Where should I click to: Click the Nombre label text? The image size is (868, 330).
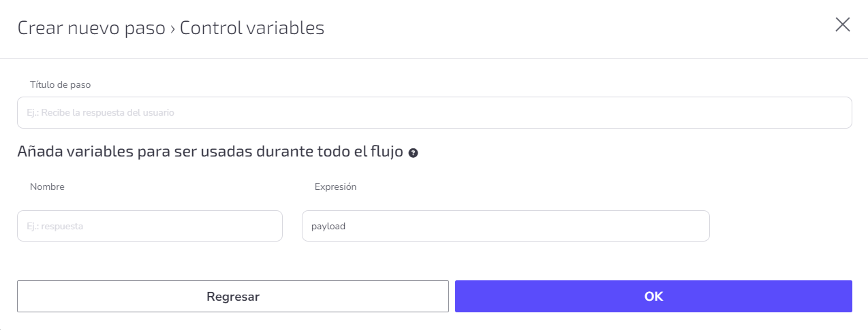tap(47, 186)
